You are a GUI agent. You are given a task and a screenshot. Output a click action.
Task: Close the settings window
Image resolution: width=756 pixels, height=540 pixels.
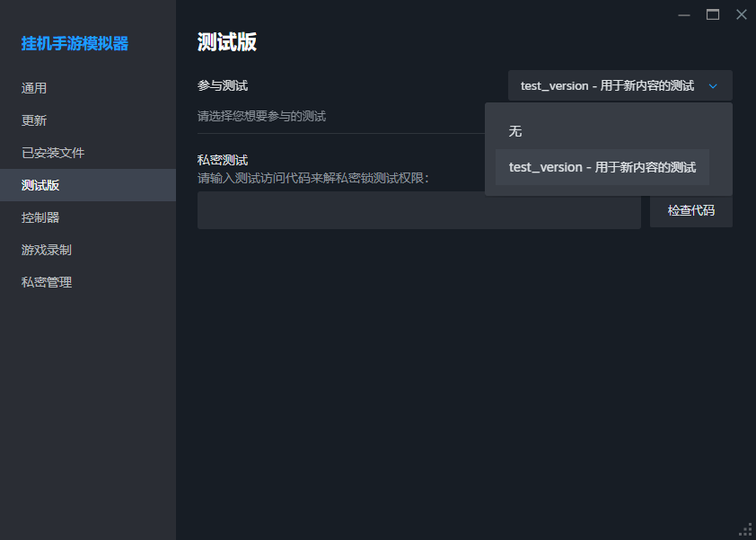(741, 14)
